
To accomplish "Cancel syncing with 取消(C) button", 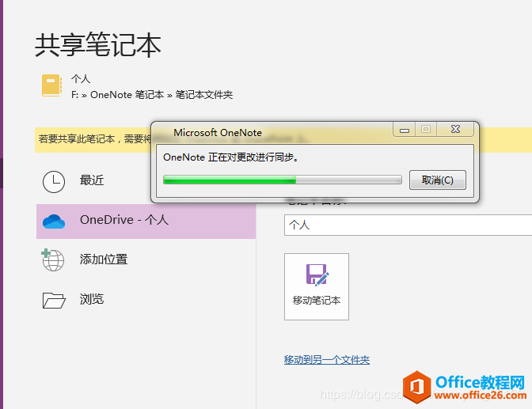I will tap(437, 180).
